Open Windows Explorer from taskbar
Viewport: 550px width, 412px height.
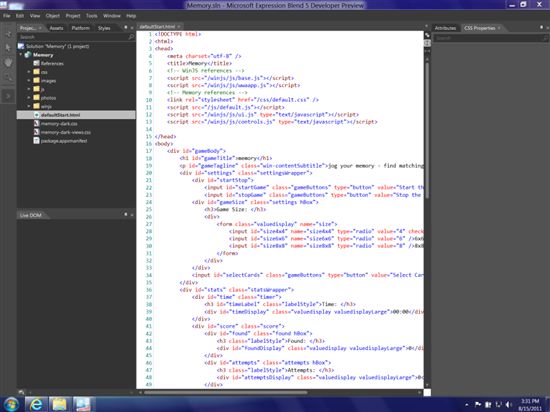click(x=59, y=404)
